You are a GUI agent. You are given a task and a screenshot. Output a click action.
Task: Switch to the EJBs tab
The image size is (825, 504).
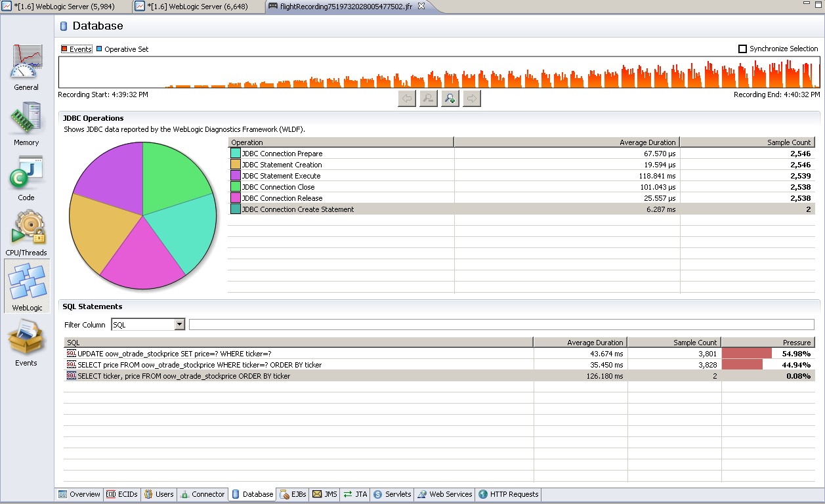click(x=293, y=494)
